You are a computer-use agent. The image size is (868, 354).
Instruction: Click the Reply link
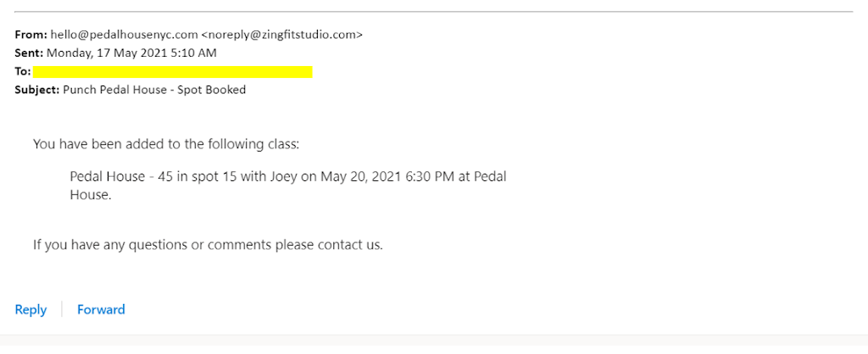31,310
